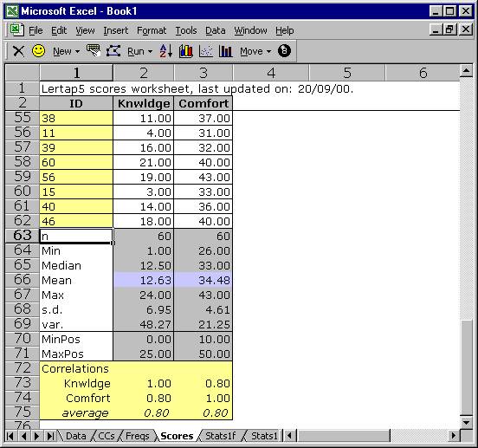Click the keyboard-with-hand toolbar icon
Viewport: 478px width, 448px height.
point(94,51)
